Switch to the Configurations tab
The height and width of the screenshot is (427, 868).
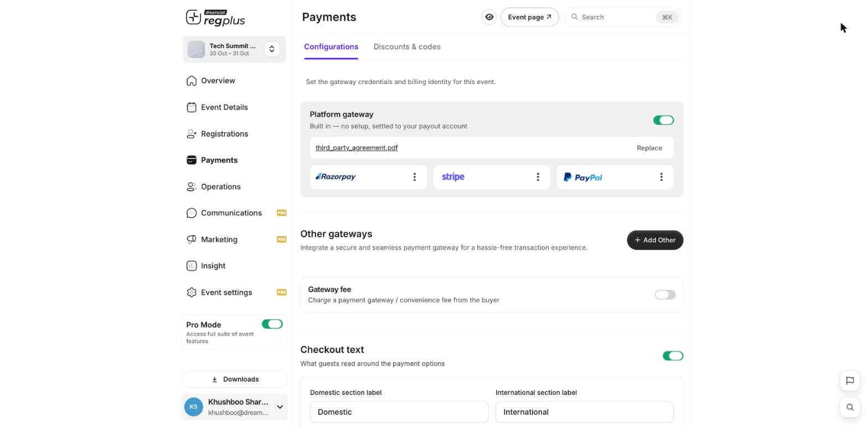coord(331,47)
